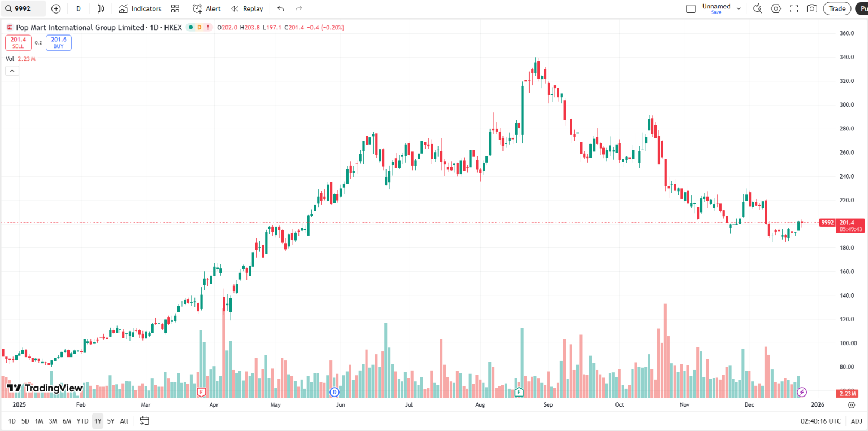This screenshot has height=431, width=868.
Task: Click the Trade button
Action: pos(837,8)
